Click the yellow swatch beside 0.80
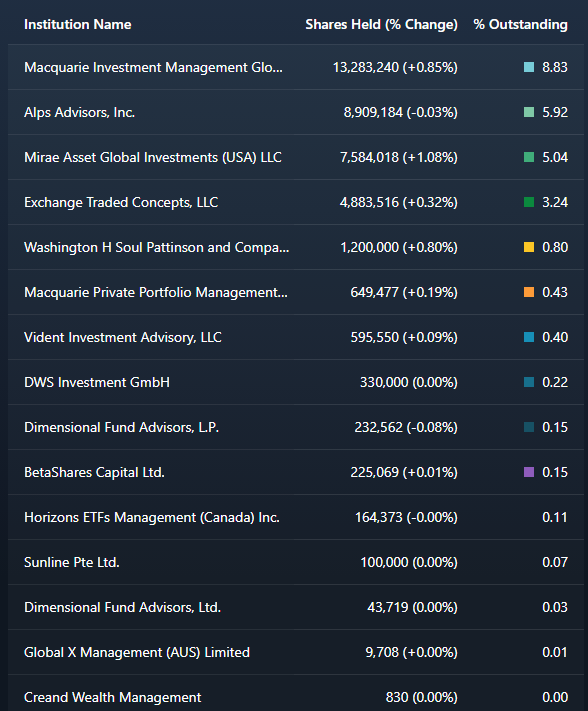588x711 pixels. (529, 247)
